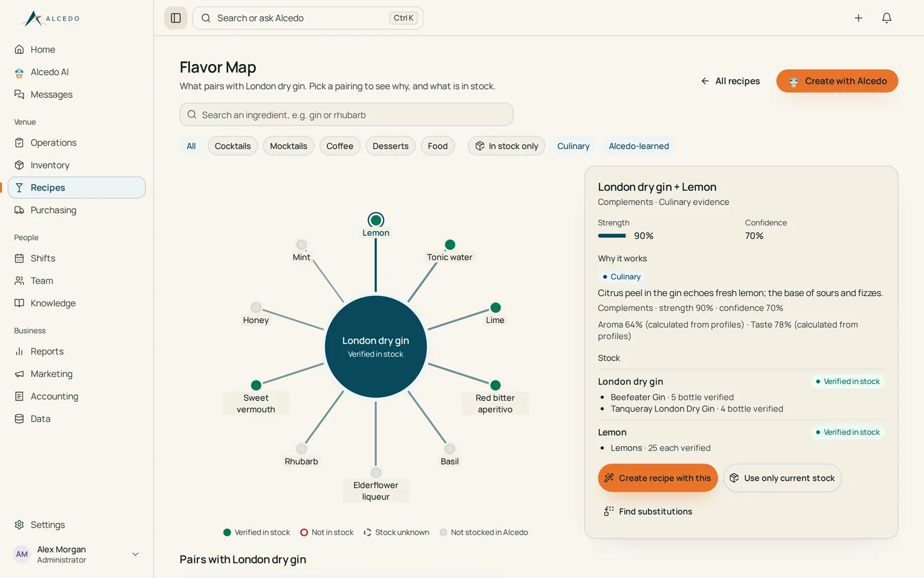
Task: Toggle the sidebar panel icon
Action: [176, 18]
